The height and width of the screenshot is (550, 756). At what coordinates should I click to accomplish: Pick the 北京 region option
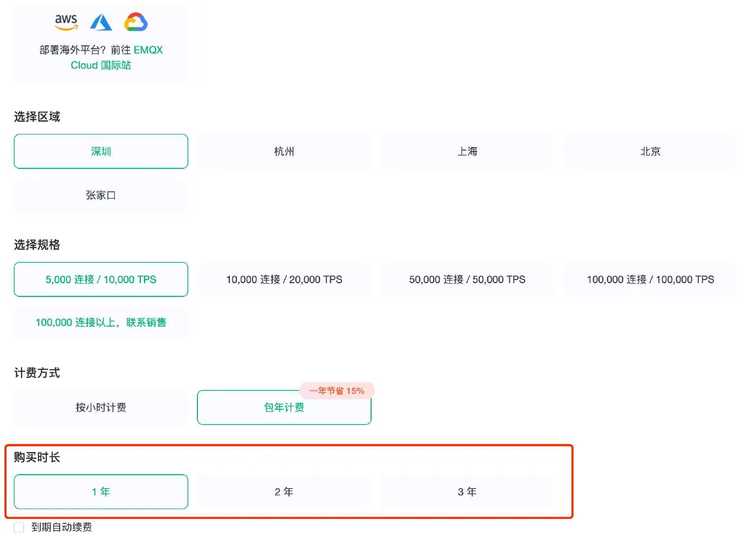coord(650,151)
